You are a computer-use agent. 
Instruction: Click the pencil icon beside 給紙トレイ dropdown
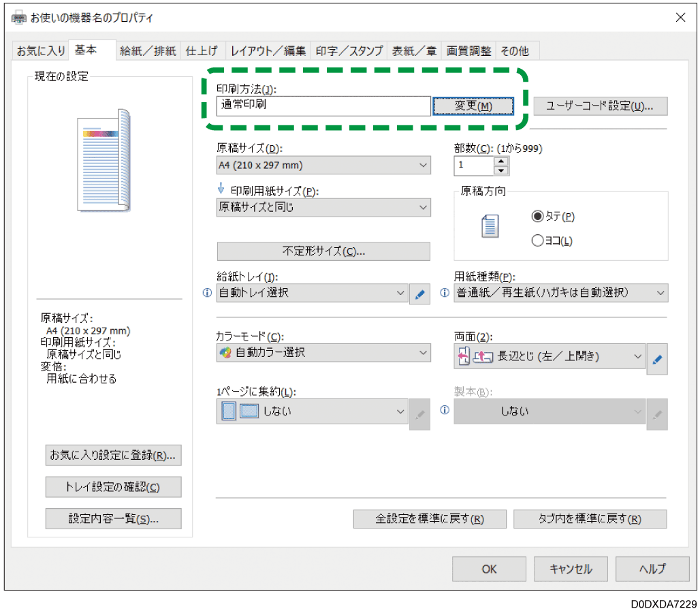[419, 294]
